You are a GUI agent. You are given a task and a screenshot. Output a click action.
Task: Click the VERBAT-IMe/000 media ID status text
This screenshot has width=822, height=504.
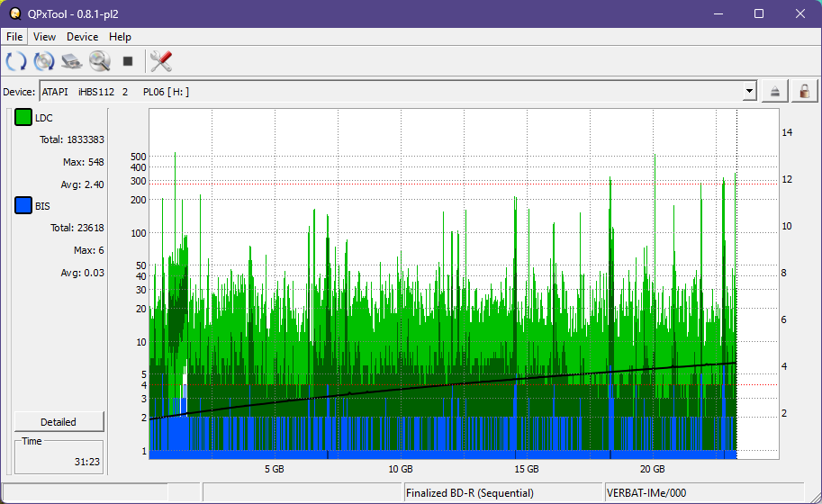click(x=646, y=493)
